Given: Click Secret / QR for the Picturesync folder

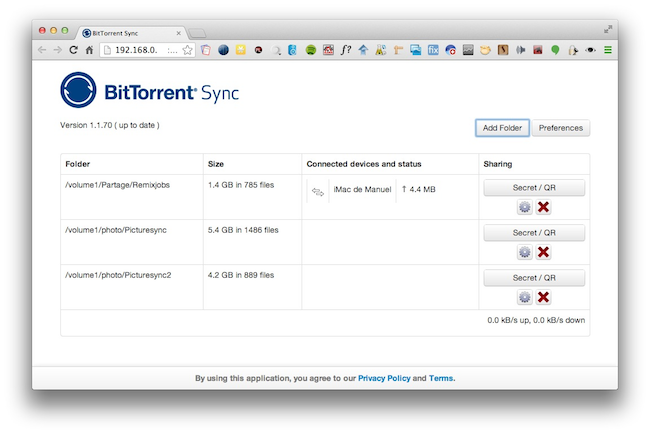Looking at the screenshot, I should tap(534, 233).
